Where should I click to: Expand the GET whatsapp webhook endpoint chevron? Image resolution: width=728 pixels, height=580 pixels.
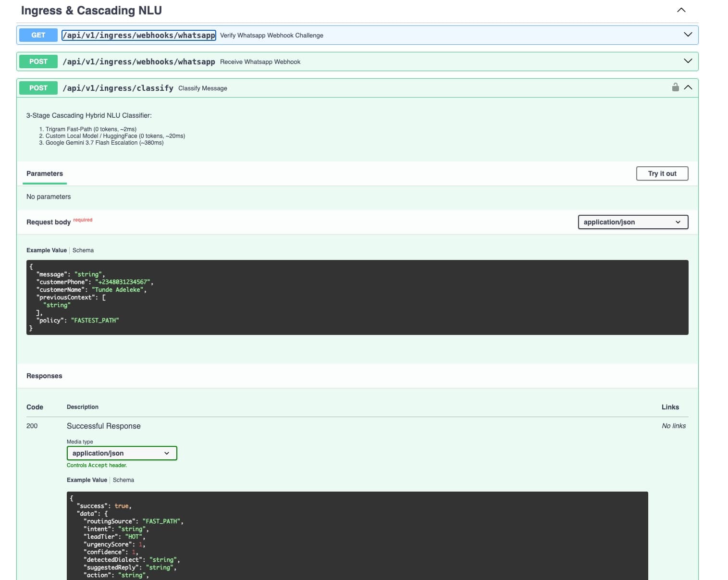pyautogui.click(x=688, y=35)
